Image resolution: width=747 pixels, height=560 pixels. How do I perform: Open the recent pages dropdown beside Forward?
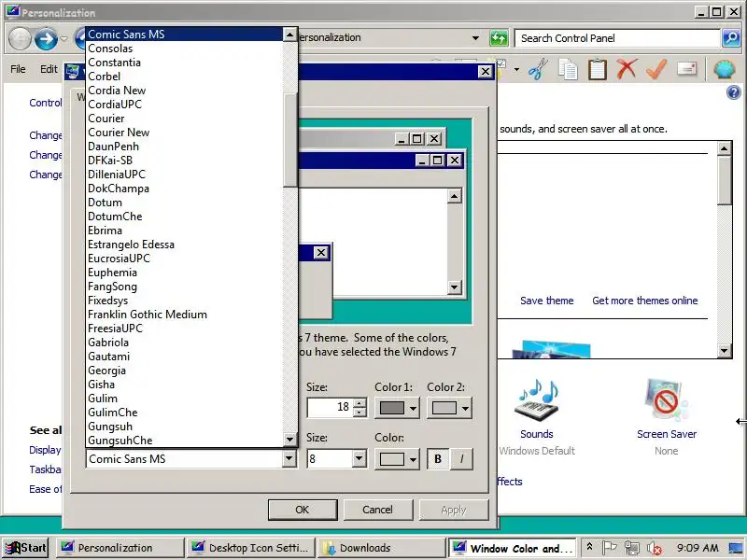pos(64,38)
